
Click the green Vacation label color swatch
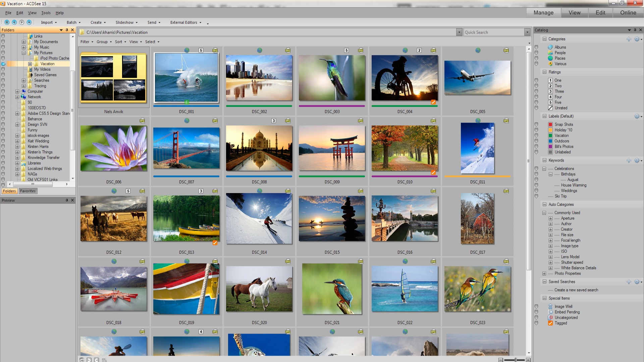pyautogui.click(x=550, y=135)
